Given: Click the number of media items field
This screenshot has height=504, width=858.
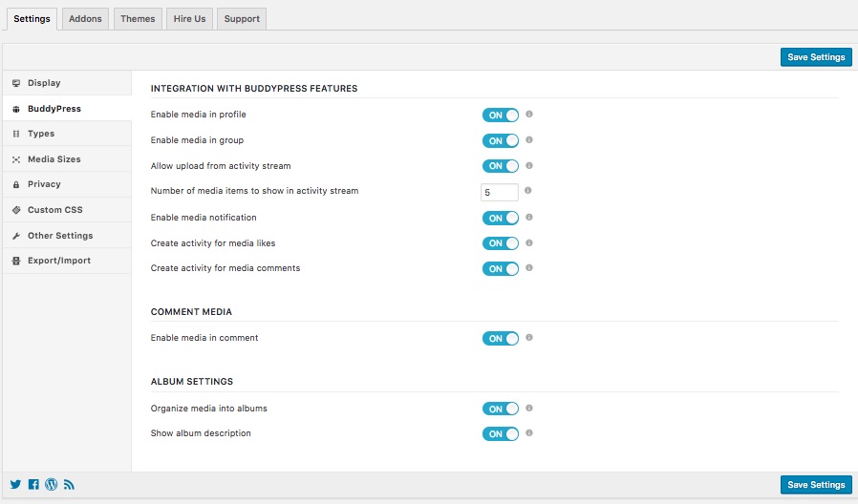Looking at the screenshot, I should (x=500, y=192).
